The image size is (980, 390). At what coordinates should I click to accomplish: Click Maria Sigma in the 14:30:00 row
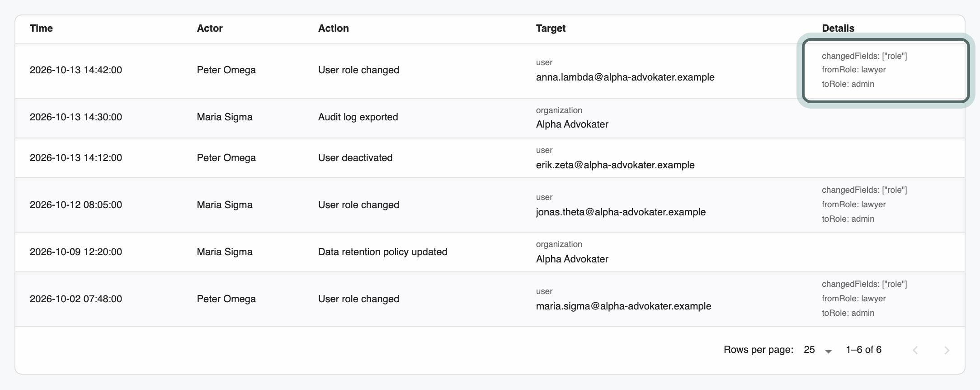click(225, 117)
